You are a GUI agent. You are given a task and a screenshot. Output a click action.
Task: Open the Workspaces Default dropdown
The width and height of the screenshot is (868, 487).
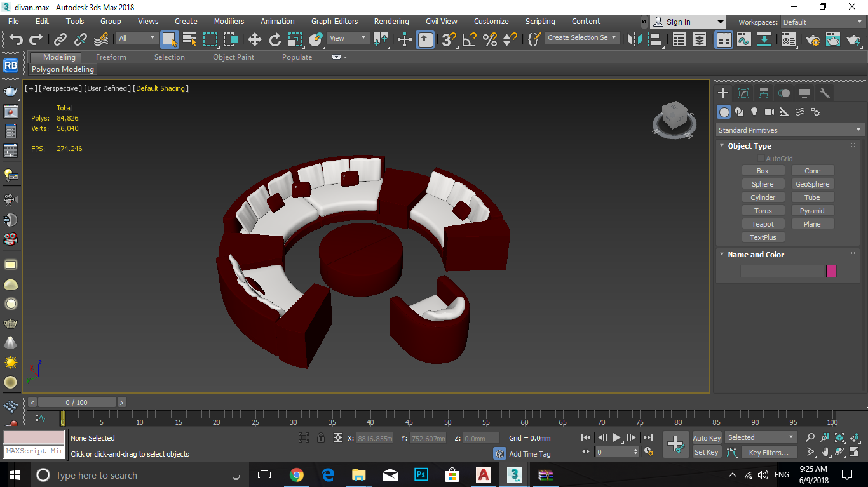click(x=822, y=22)
